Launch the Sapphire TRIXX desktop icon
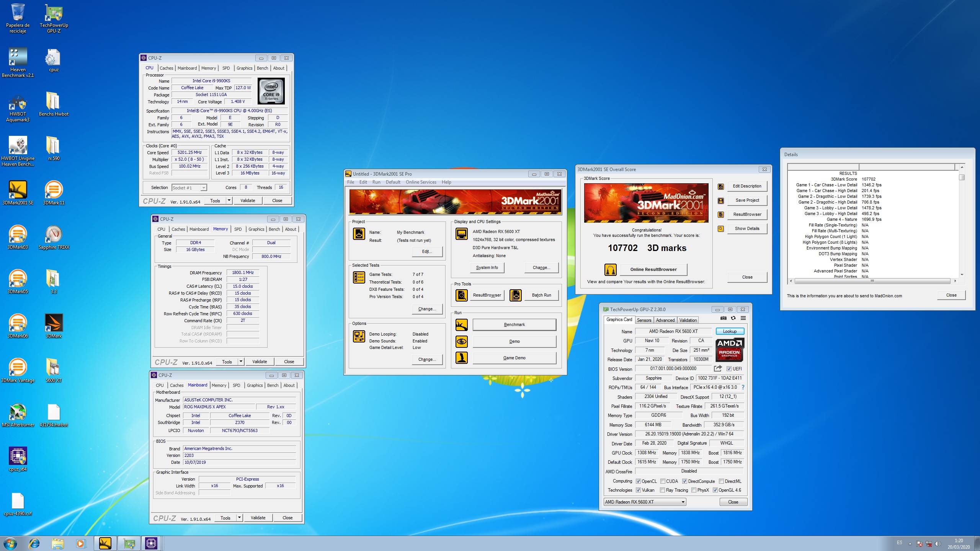 click(x=54, y=238)
